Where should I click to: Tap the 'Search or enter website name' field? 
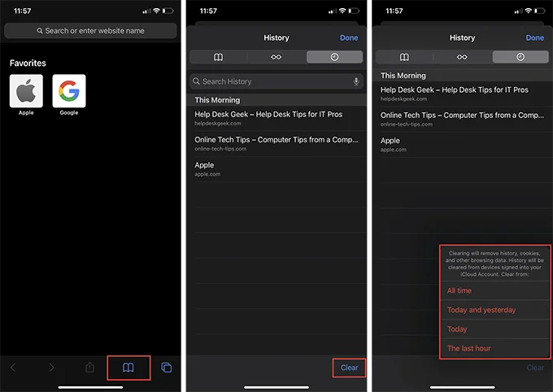coord(90,31)
